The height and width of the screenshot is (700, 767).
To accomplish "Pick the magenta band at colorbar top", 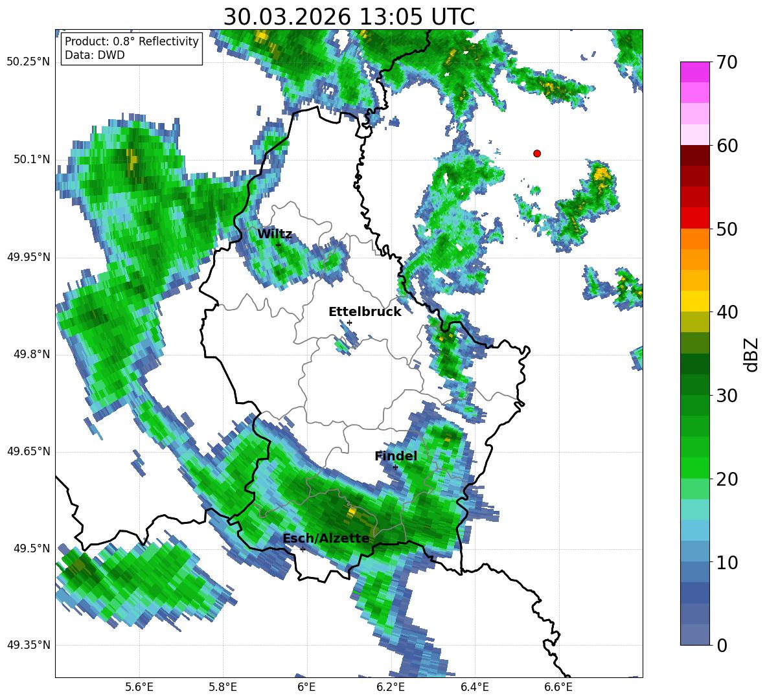I will [x=694, y=72].
